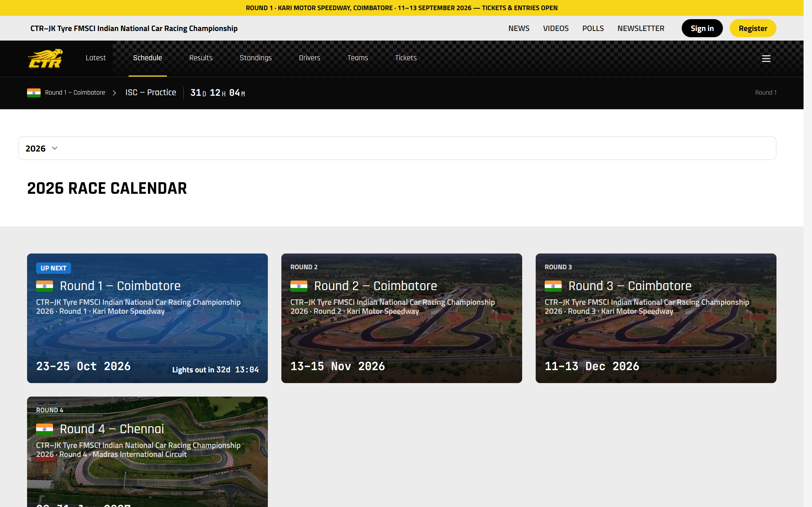The image size is (812, 507).
Task: Click the yellow Register button
Action: point(753,28)
